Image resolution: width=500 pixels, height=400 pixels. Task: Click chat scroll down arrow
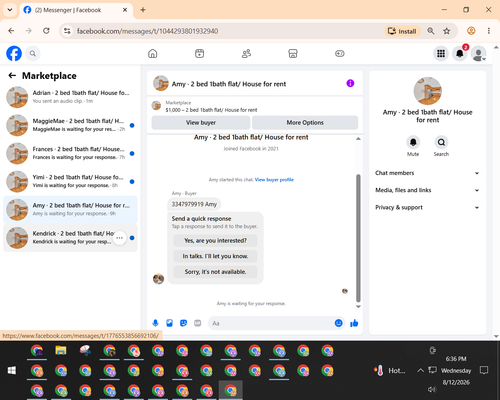pyautogui.click(x=358, y=306)
